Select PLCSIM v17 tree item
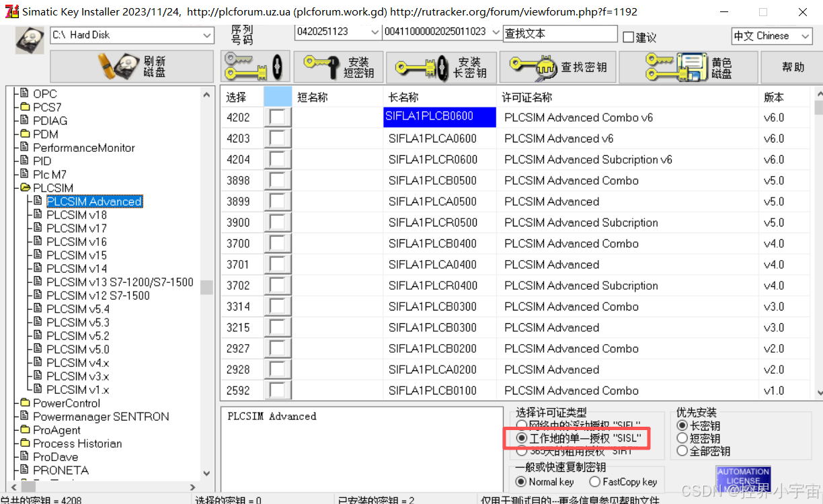823x504 pixels. pyautogui.click(x=77, y=228)
